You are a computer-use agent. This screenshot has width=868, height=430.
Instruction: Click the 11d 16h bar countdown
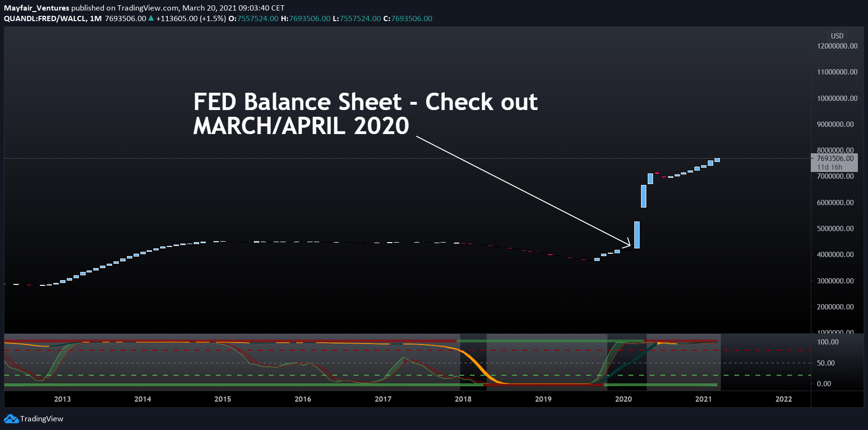pyautogui.click(x=830, y=167)
